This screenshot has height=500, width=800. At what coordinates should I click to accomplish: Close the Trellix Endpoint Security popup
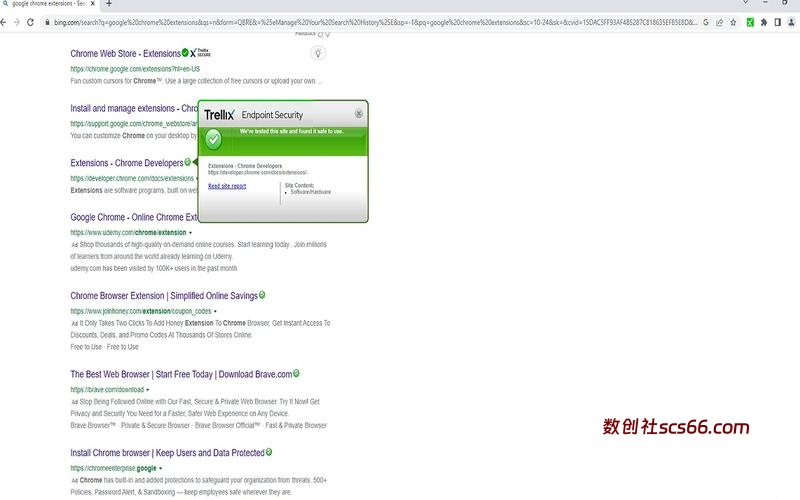359,114
